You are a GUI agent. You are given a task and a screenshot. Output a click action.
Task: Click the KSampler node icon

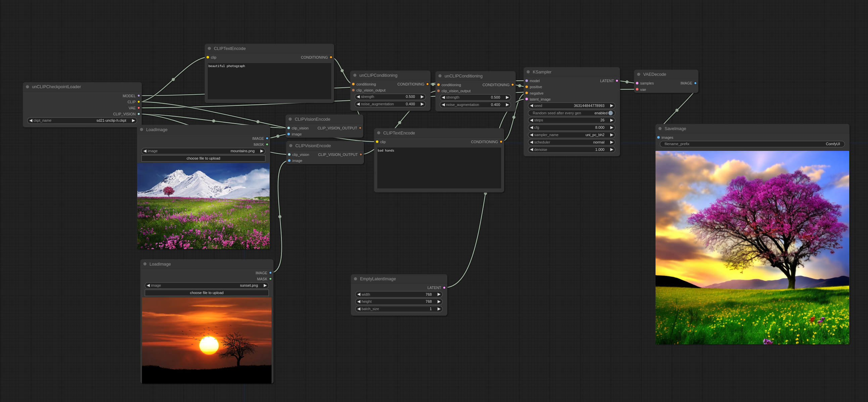[x=527, y=71]
